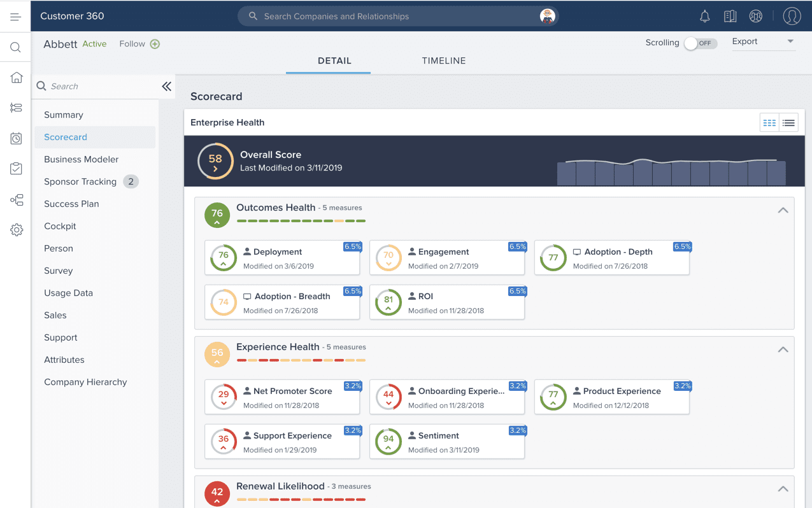Open the notifications bell icon

pos(704,17)
